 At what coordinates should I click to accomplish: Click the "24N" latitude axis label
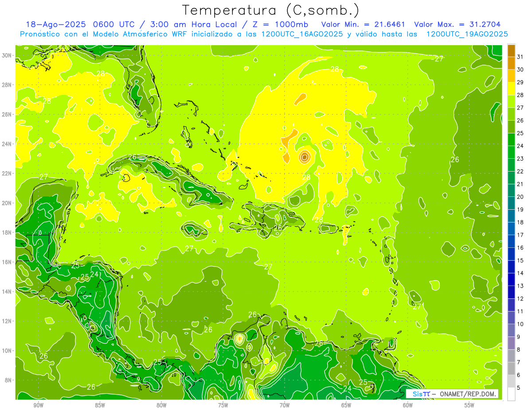click(7, 144)
